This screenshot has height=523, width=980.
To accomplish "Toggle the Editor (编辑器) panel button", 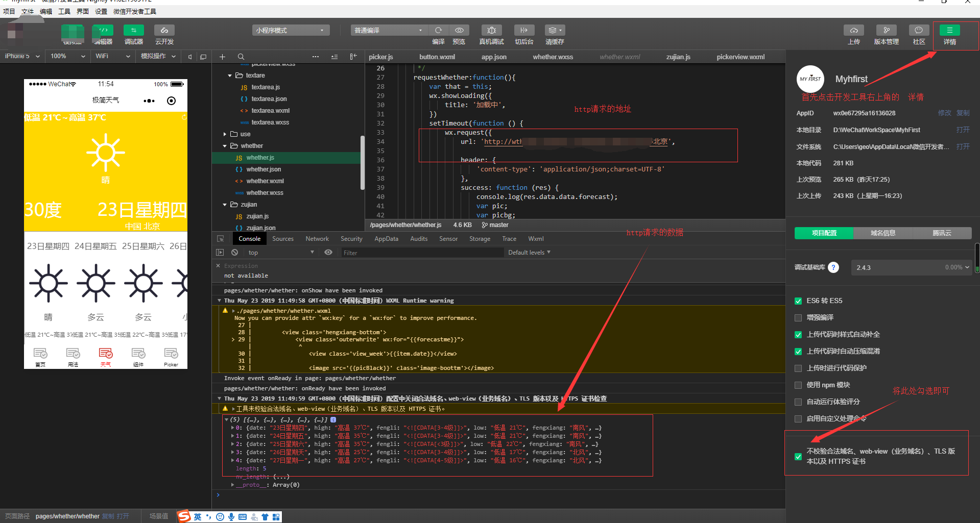I will [103, 31].
